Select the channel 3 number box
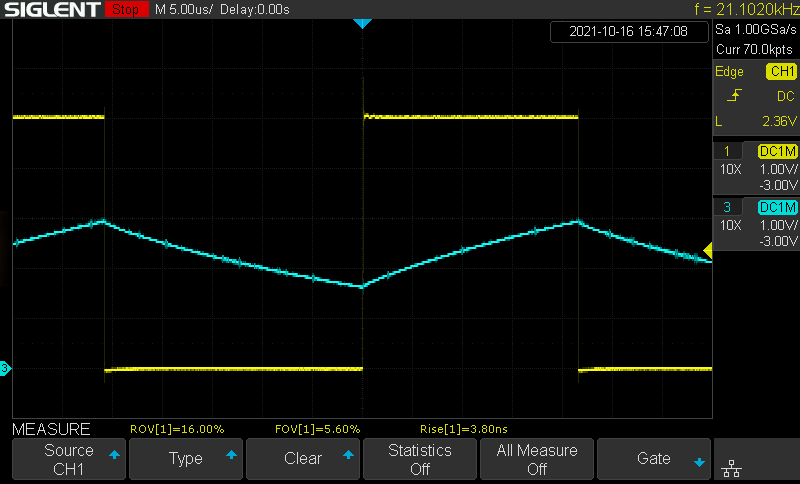This screenshot has height=484, width=800. (x=727, y=207)
